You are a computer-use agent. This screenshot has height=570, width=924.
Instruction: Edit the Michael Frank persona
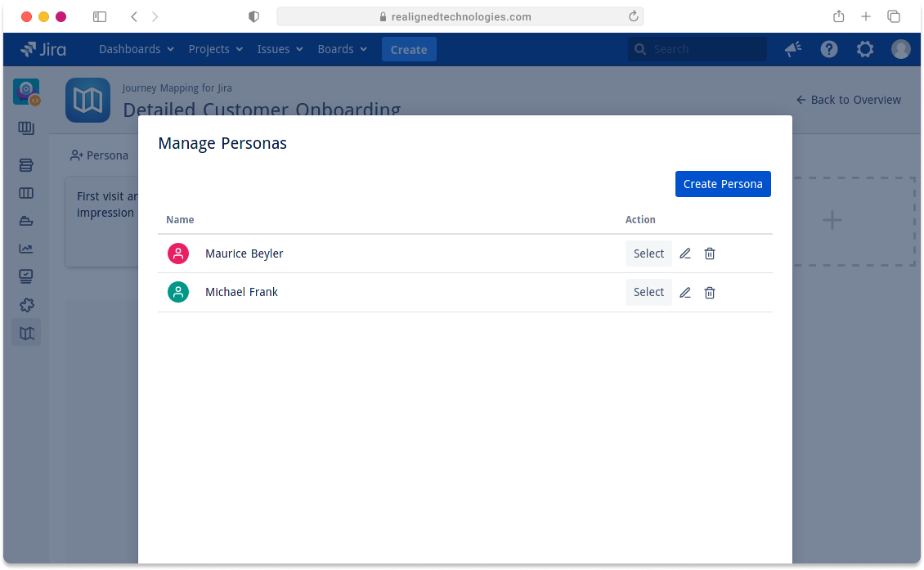click(684, 293)
